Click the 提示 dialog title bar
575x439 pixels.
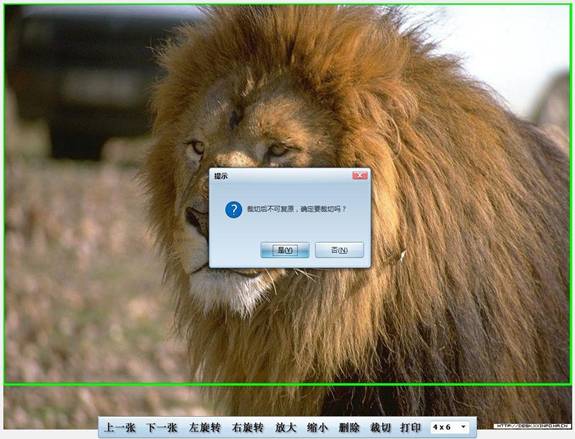(282, 176)
